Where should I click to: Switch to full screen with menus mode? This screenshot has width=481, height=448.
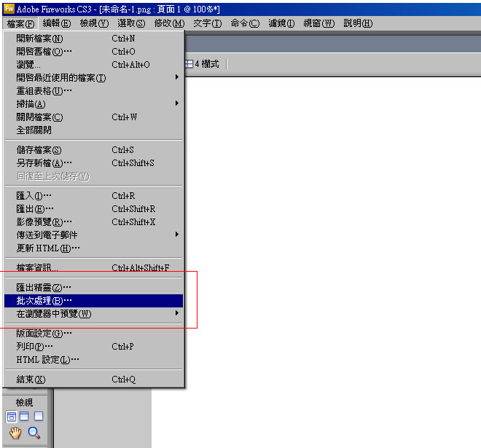(25, 417)
